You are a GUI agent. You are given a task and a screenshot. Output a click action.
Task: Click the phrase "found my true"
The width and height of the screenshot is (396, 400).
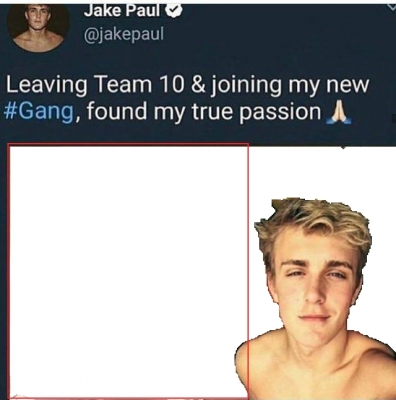coord(159,113)
